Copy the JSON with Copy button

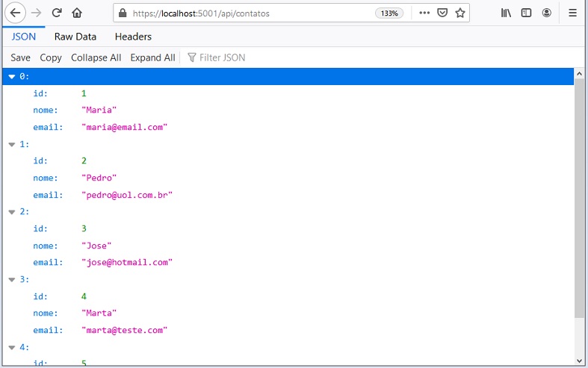coord(51,57)
